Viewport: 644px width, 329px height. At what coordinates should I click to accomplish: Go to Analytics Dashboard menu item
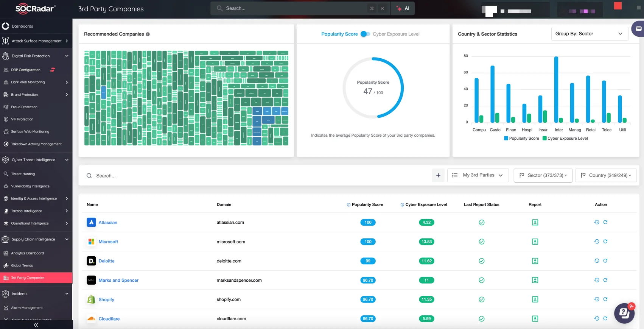(27, 253)
